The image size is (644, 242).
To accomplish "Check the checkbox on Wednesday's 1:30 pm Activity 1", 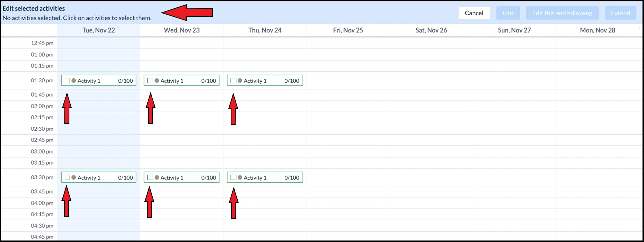I will 150,80.
